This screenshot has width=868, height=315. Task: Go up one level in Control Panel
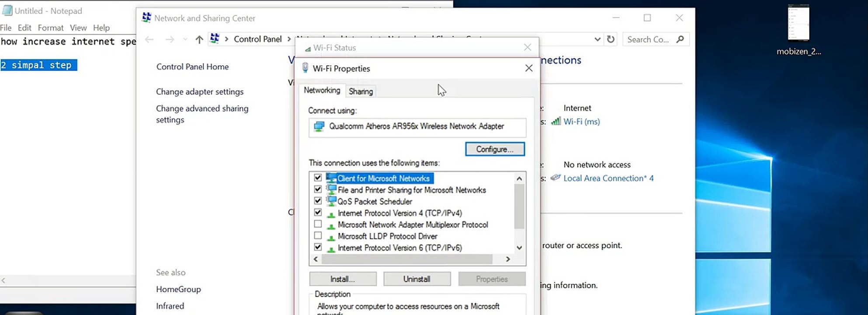pos(199,39)
